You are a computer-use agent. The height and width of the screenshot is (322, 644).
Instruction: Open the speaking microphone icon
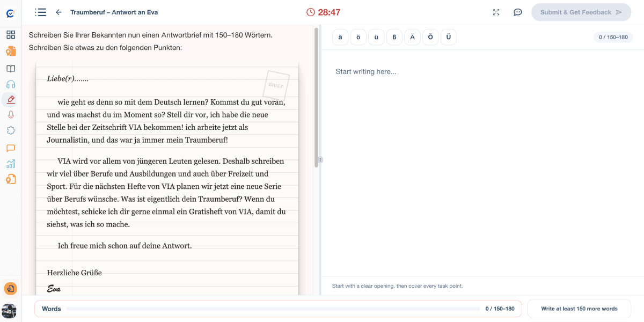[x=11, y=115]
